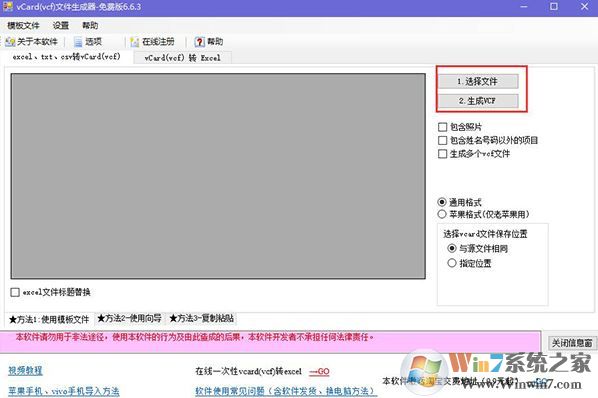Open 苹果手机、vivo手机导入方法 link

pos(64,391)
